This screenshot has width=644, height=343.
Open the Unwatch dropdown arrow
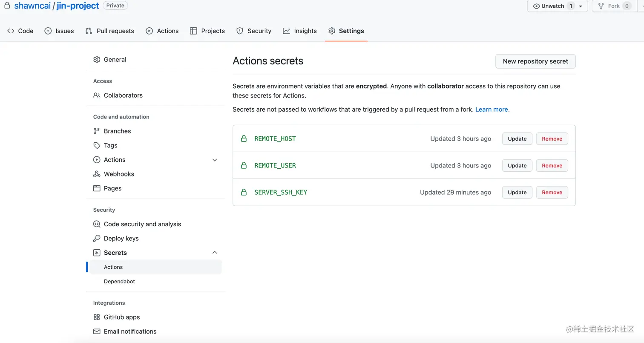click(x=581, y=6)
